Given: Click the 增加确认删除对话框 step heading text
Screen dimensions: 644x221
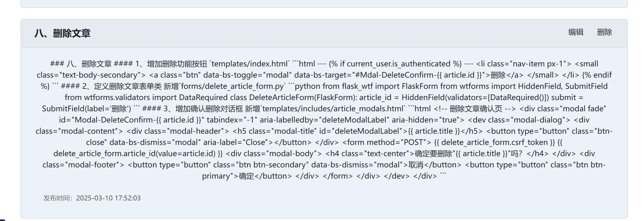Looking at the screenshot, I should point(209,109).
